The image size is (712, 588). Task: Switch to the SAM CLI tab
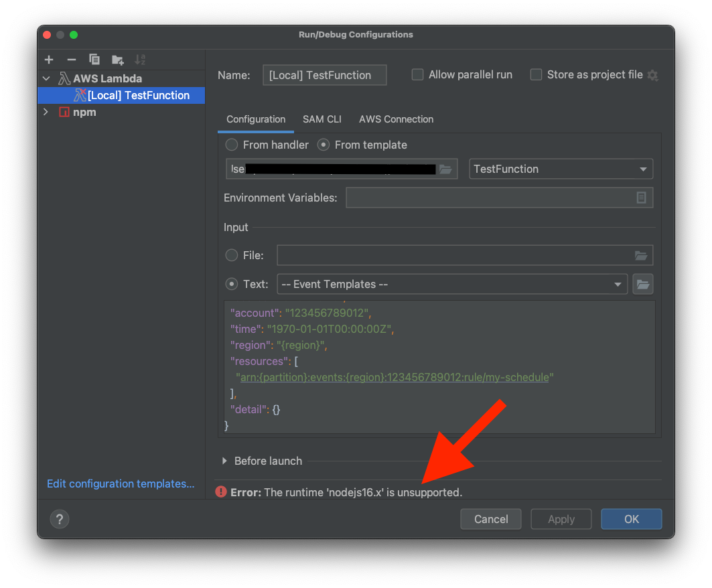pos(322,119)
